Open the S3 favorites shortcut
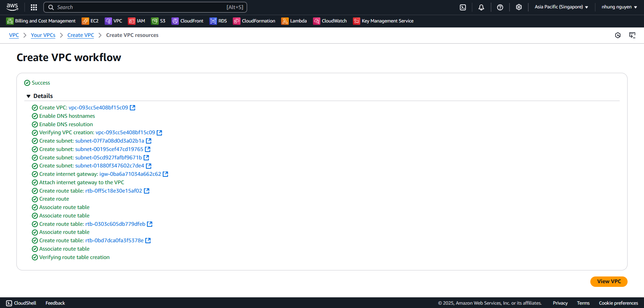Screen dimensions: 644x308 [158, 21]
